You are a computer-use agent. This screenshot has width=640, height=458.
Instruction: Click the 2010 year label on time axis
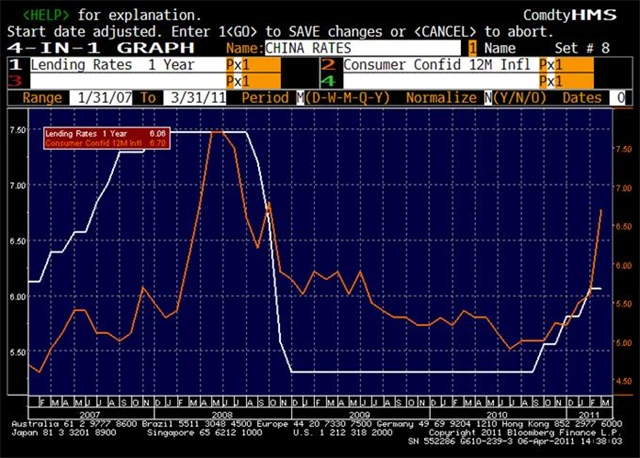click(x=497, y=414)
